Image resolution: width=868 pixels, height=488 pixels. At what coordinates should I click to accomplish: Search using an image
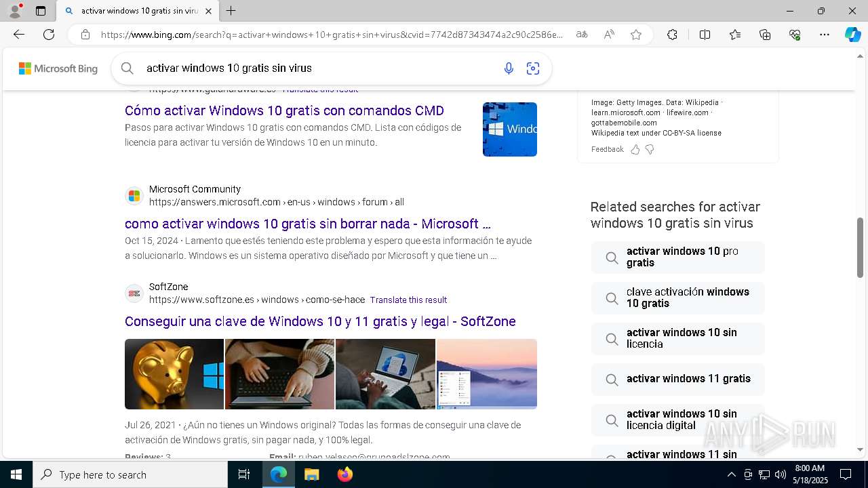pyautogui.click(x=533, y=68)
